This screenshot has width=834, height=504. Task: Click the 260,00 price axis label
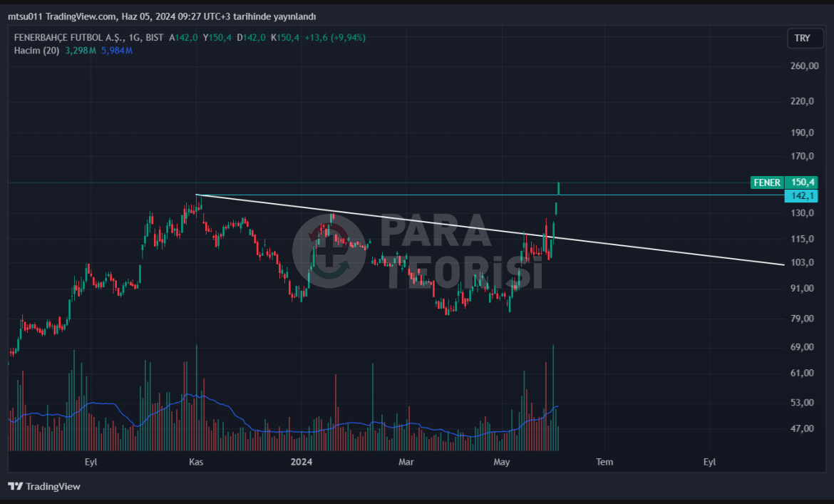(x=805, y=66)
